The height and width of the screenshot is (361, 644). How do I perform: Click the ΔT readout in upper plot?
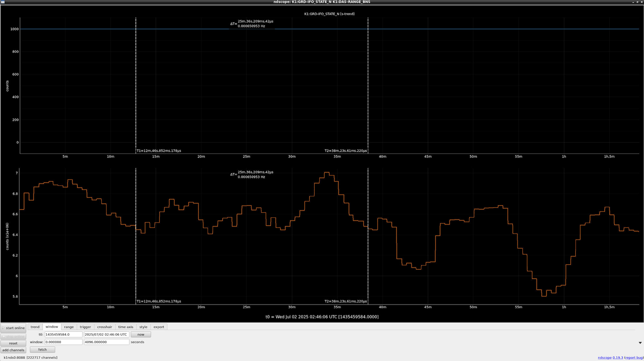click(x=252, y=24)
